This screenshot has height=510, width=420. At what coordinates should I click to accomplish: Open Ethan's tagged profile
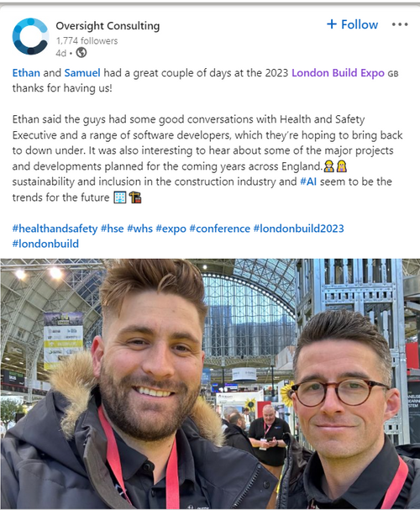pyautogui.click(x=26, y=72)
